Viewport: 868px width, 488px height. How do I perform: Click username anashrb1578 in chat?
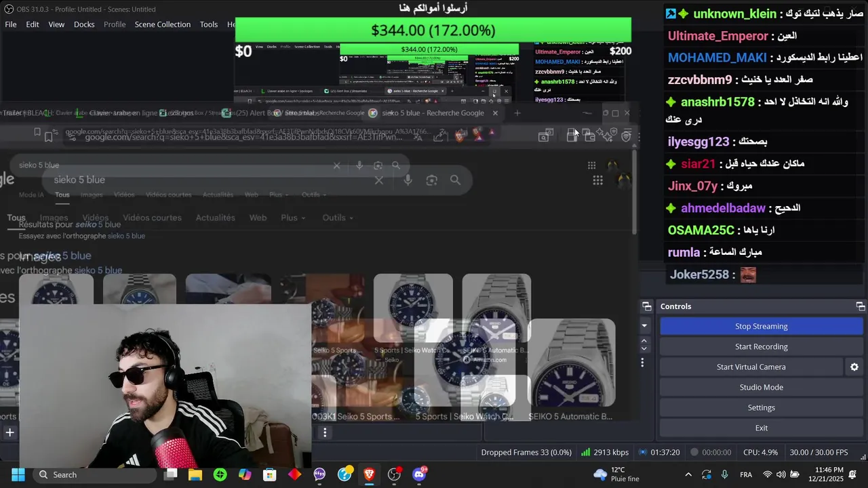pyautogui.click(x=717, y=102)
